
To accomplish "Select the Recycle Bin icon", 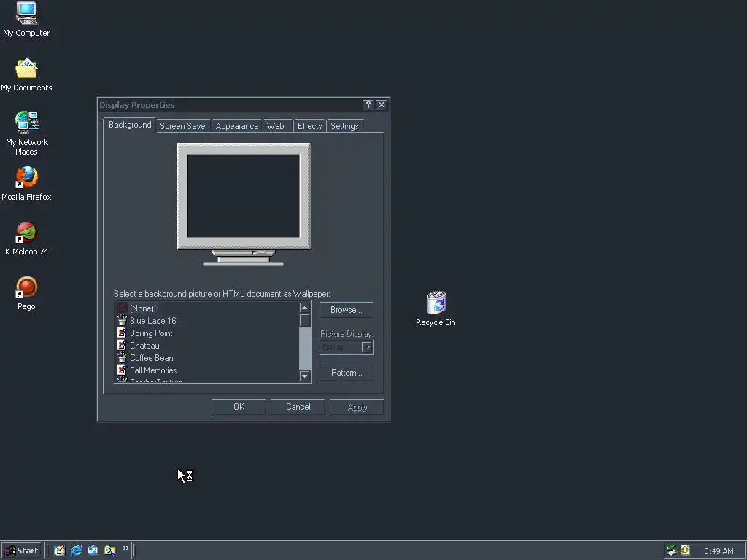I will (436, 308).
